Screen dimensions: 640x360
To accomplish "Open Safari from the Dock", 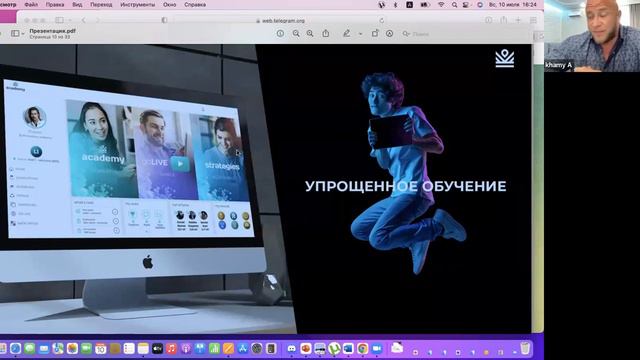I will coord(16,349).
